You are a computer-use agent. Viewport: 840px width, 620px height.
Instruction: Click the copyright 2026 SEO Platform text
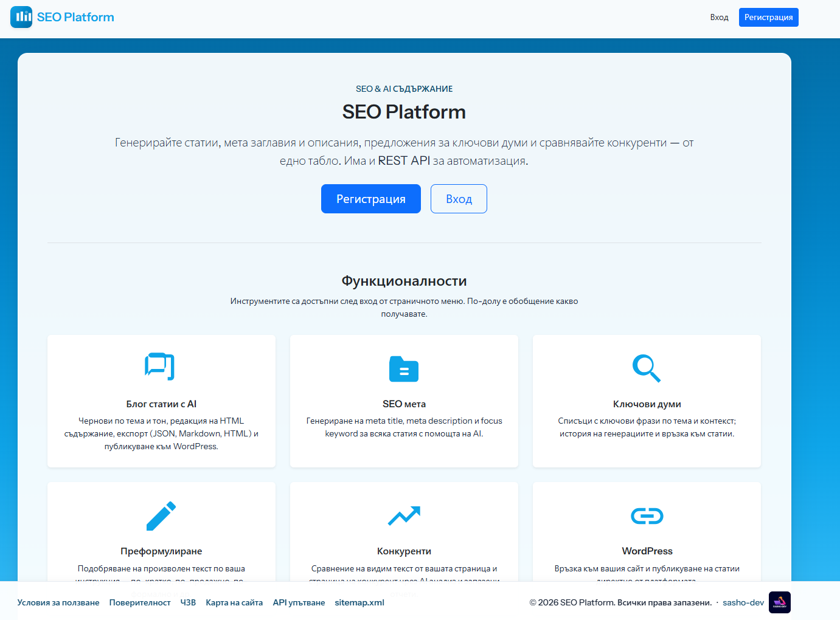pyautogui.click(x=620, y=602)
